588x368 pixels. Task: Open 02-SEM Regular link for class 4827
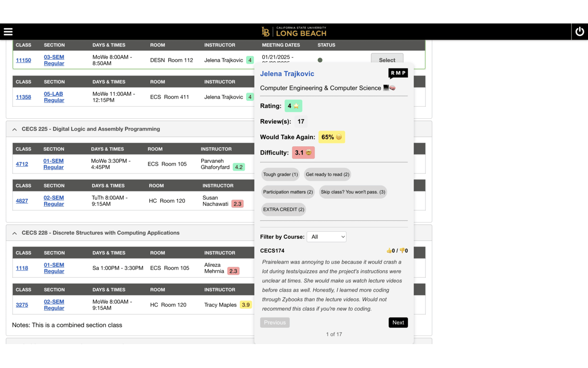click(x=54, y=201)
